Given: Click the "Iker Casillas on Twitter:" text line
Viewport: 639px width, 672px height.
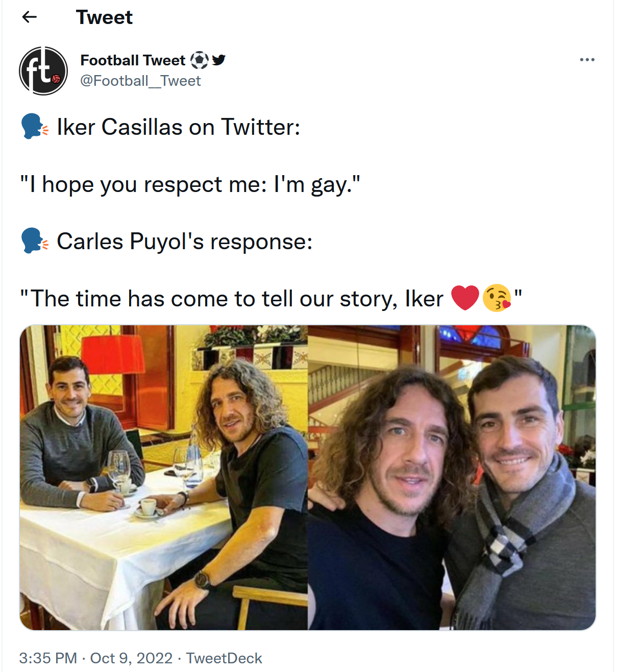Looking at the screenshot, I should [x=178, y=127].
